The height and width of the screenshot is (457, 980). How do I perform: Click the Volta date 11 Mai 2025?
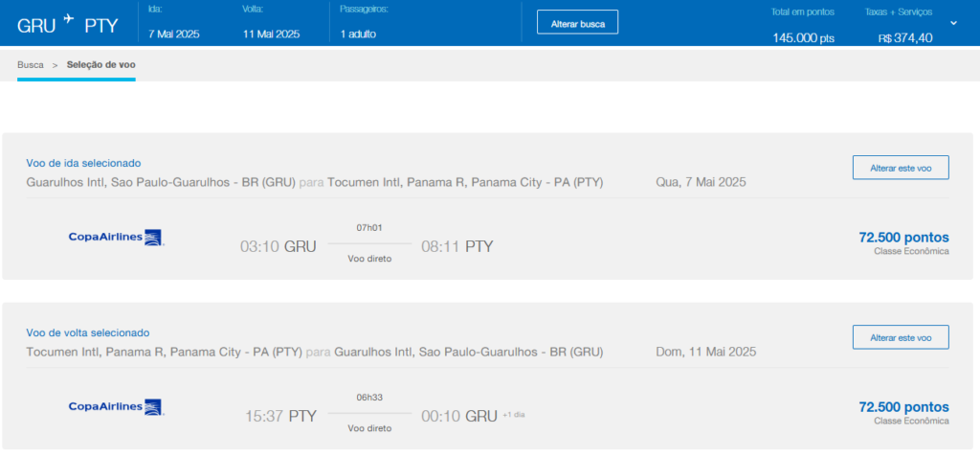point(271,34)
